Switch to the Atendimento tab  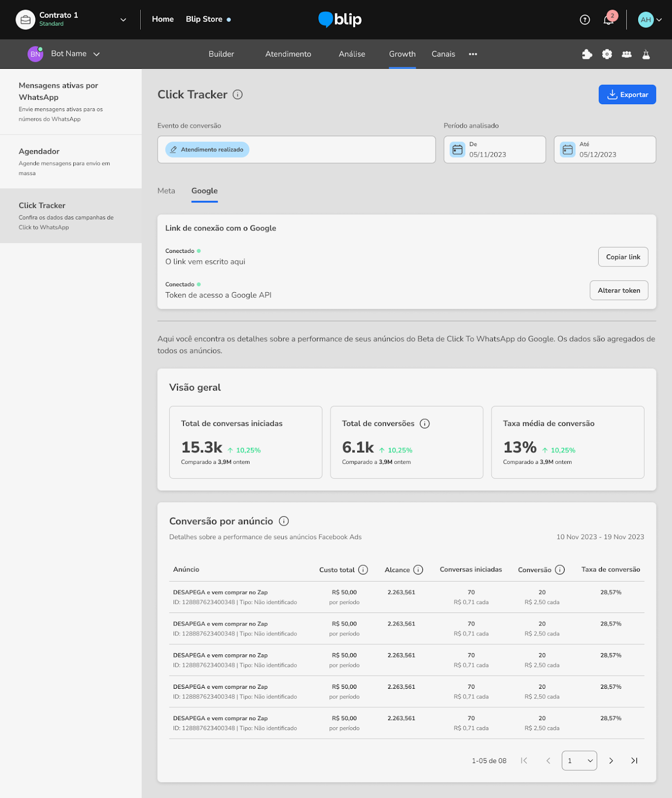coord(288,54)
